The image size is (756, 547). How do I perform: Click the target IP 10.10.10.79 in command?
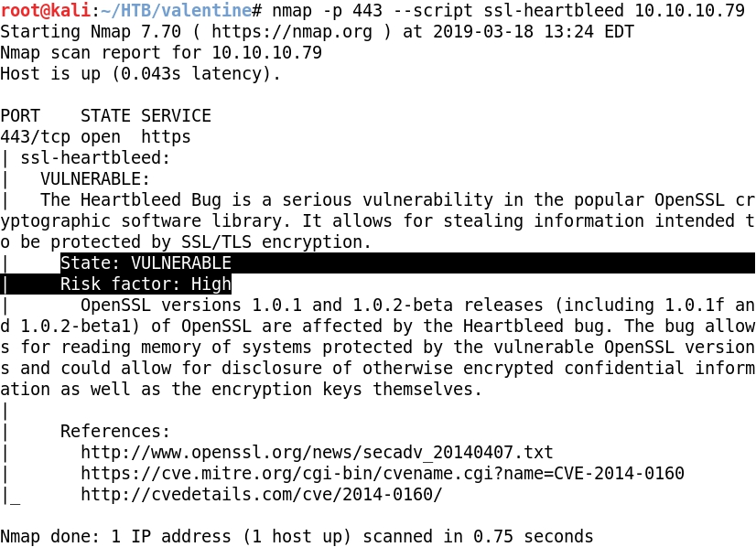690,11
